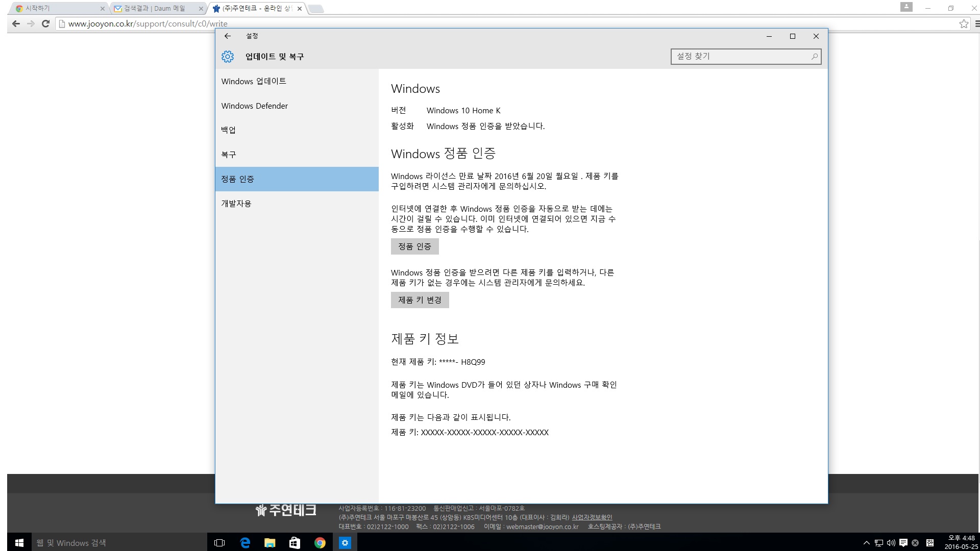Click the Windows 10 Home K version text
980x551 pixels.
463,111
